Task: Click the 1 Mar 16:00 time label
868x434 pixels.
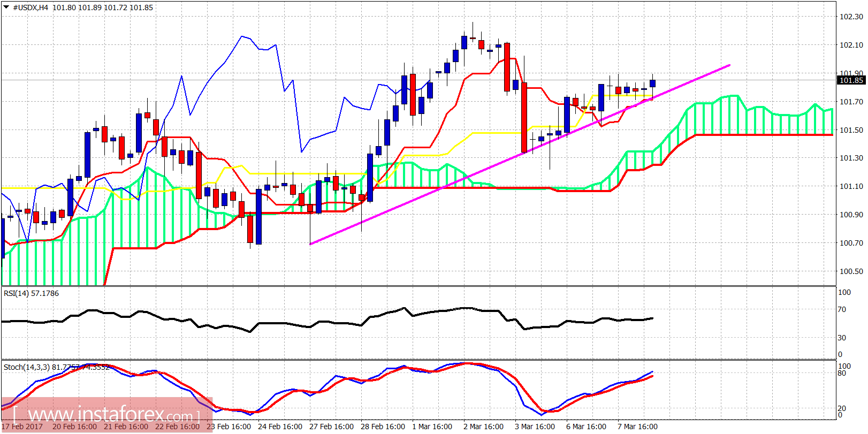Action: [x=432, y=427]
